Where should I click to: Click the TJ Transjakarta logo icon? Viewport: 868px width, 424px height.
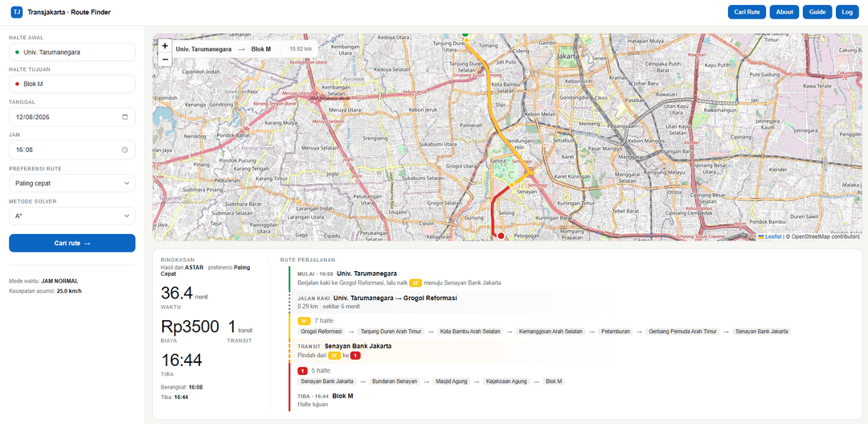[17, 11]
